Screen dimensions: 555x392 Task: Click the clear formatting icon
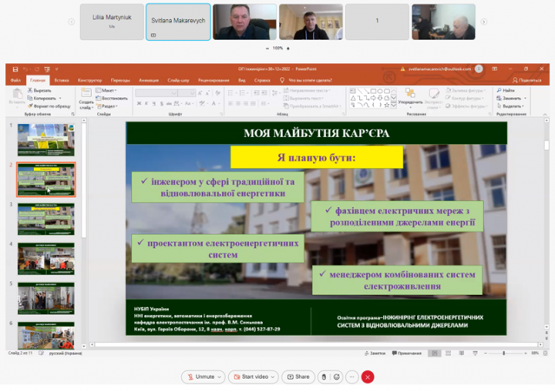[x=218, y=93]
